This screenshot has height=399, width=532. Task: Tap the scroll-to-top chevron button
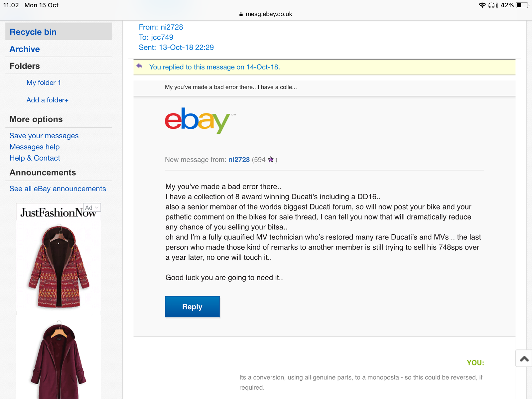524,358
